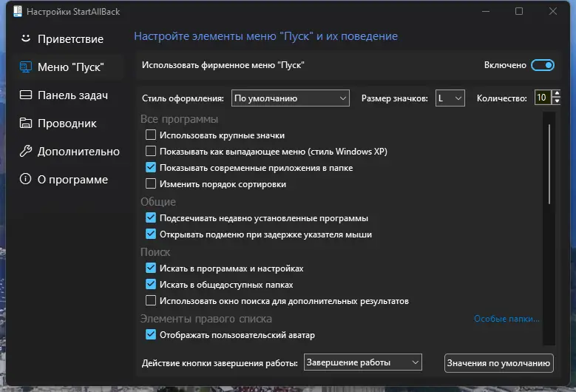Click the folder icon beside Проводник
The image size is (576, 392).
[25, 123]
